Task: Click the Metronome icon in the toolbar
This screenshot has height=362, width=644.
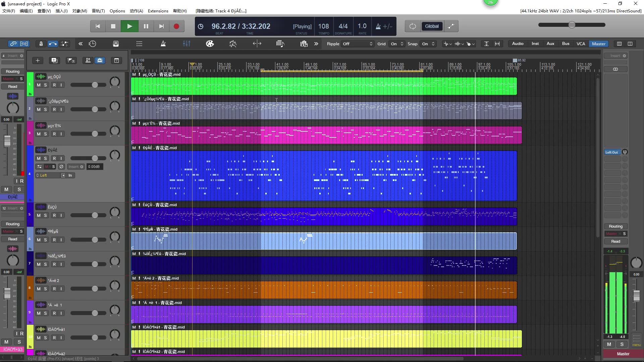Action: tap(163, 44)
